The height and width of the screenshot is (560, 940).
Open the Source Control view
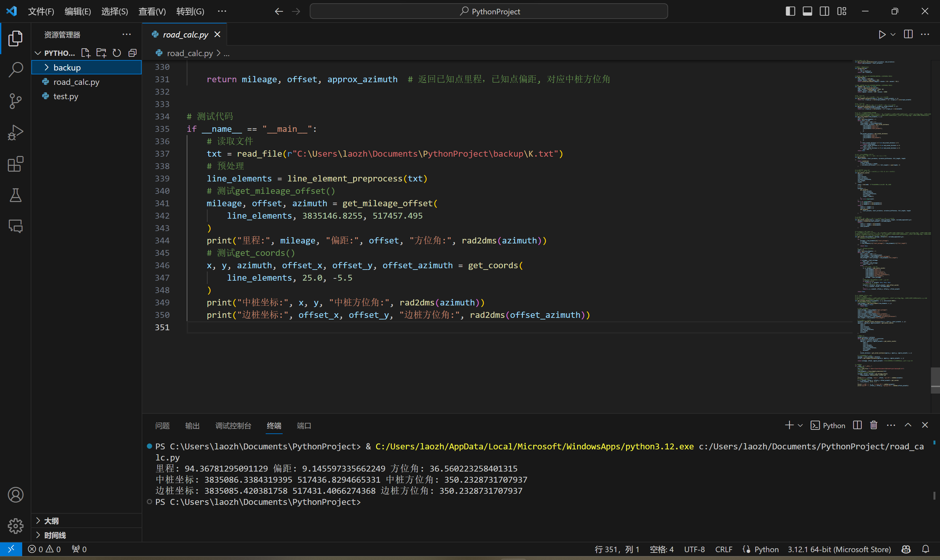click(15, 101)
